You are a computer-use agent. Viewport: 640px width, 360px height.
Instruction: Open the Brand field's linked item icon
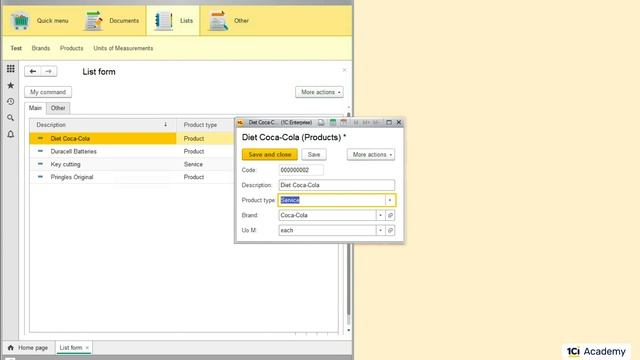point(390,215)
